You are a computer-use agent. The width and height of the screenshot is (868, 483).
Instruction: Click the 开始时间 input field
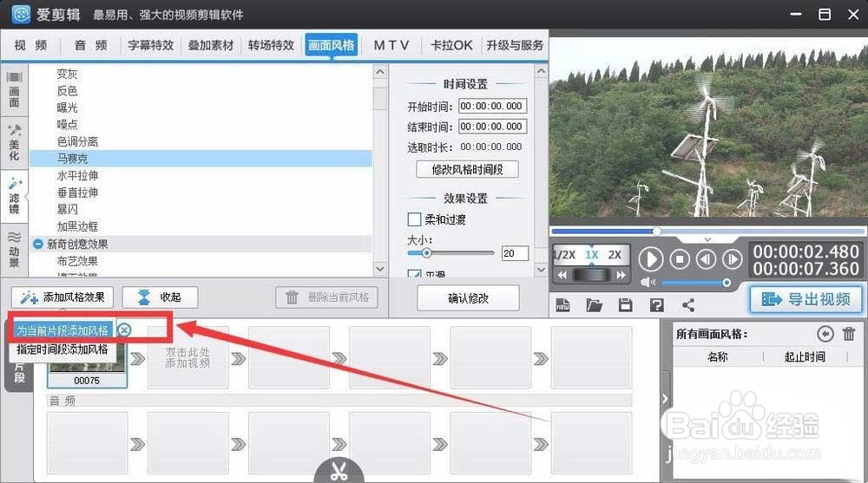[x=492, y=107]
